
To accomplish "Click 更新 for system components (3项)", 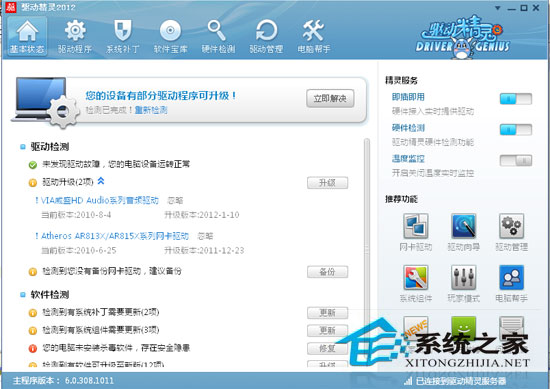I will (327, 330).
